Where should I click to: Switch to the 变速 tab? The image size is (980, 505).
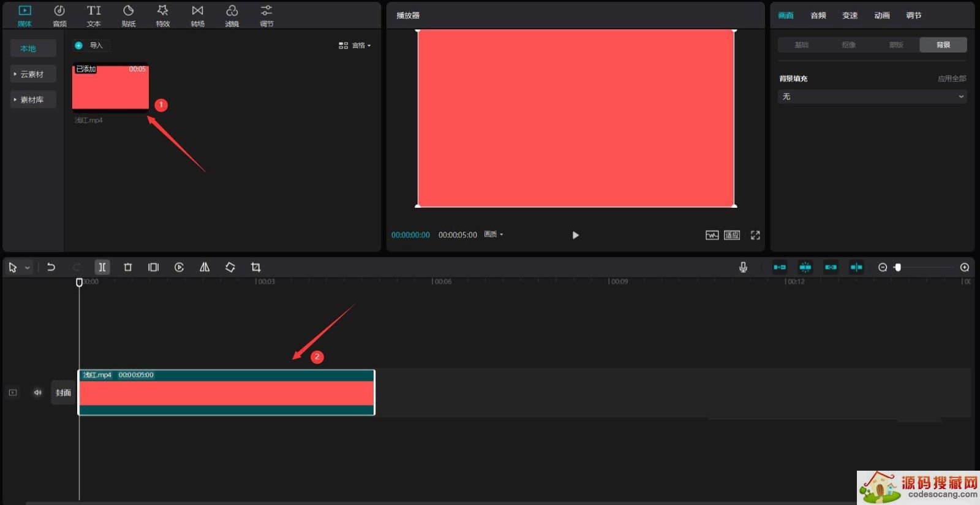[850, 15]
